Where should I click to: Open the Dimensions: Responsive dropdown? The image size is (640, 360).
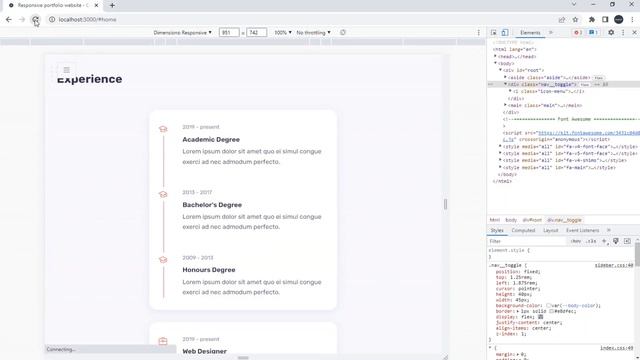(182, 32)
